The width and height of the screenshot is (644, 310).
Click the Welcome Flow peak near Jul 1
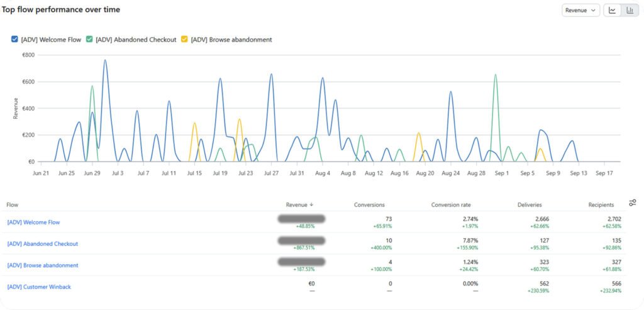tap(105, 60)
